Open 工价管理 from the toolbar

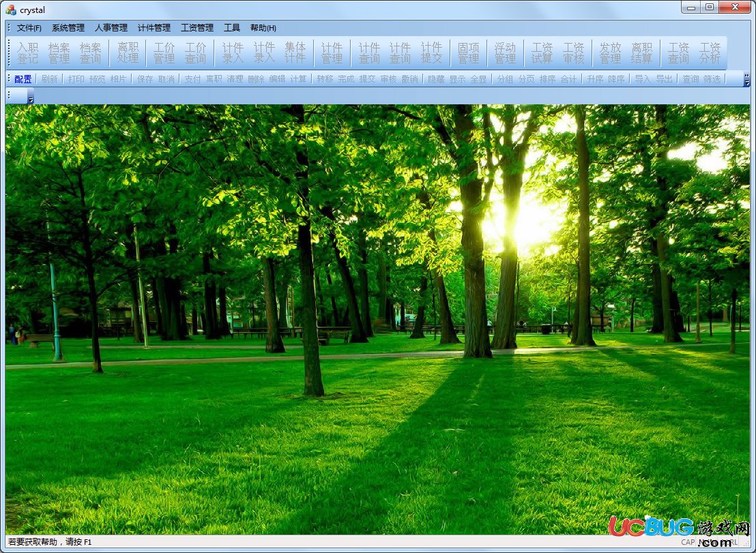click(x=164, y=53)
